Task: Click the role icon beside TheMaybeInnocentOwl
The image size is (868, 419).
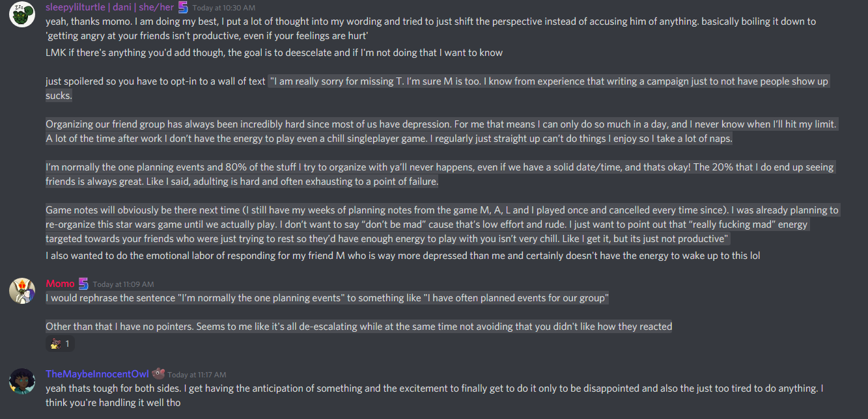Action: click(x=158, y=373)
